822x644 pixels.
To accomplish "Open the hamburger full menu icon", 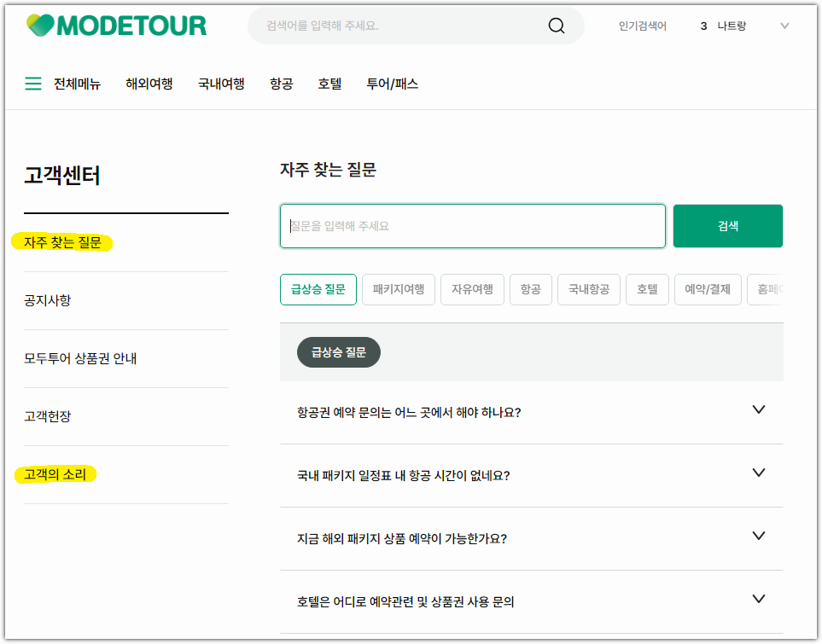I will (x=32, y=84).
